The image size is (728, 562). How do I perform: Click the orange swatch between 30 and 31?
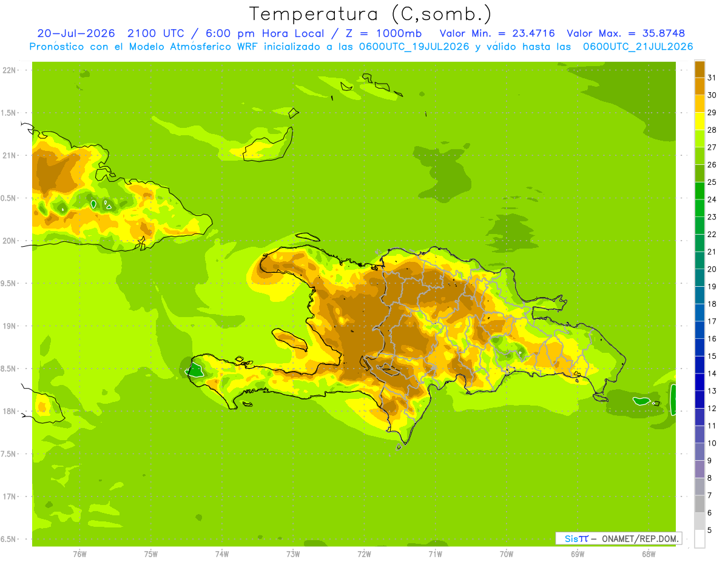click(x=700, y=87)
